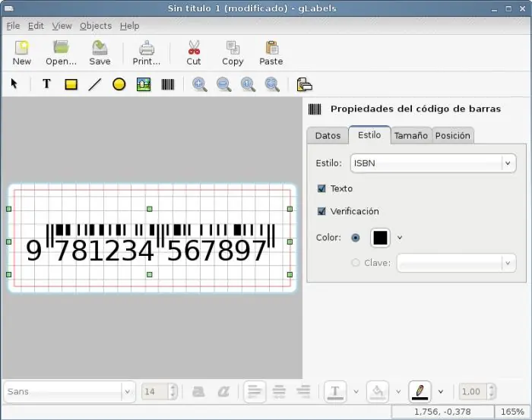Align text left

click(x=255, y=392)
